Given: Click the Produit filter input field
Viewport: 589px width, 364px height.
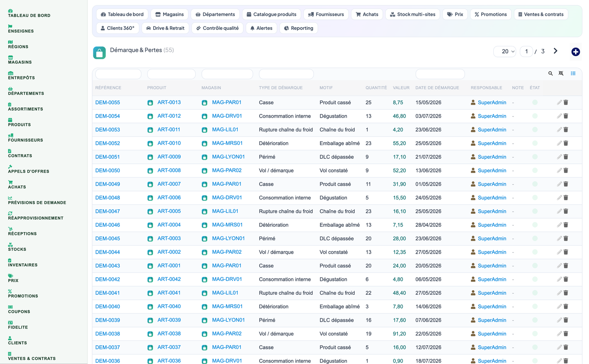Looking at the screenshot, I should [171, 74].
